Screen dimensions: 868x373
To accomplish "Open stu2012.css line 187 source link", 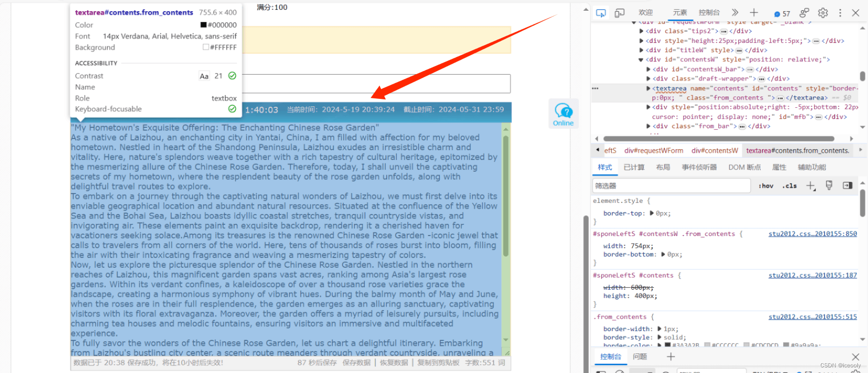I will 812,276.
